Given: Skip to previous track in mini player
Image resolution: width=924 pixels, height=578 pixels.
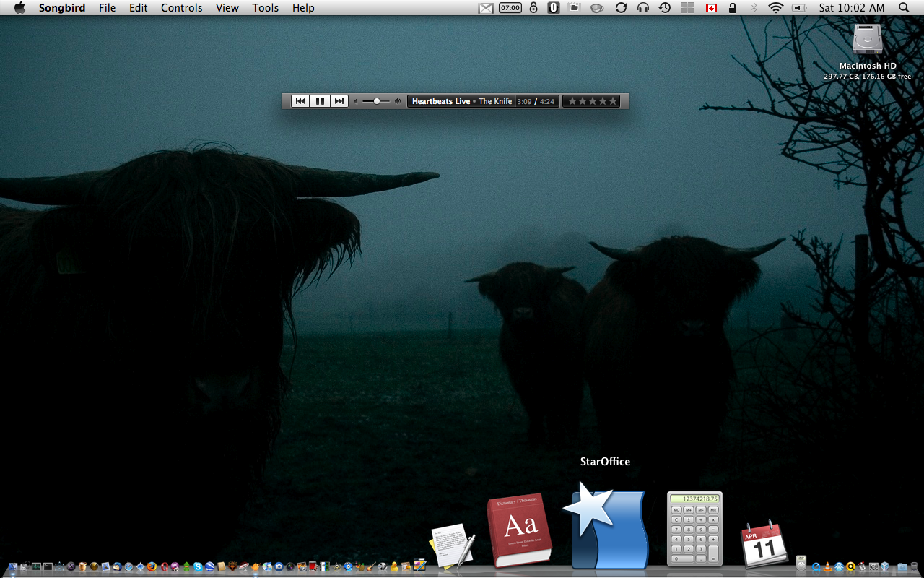Looking at the screenshot, I should (x=301, y=101).
